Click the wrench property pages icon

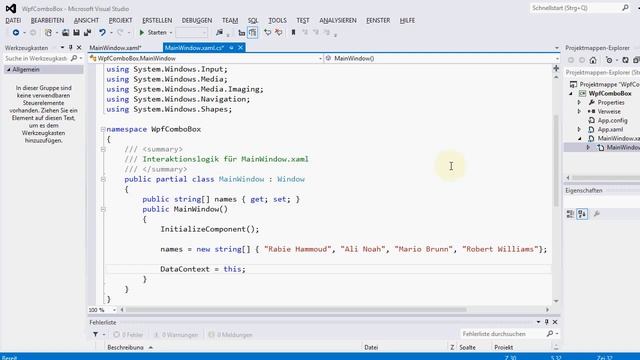click(x=597, y=214)
